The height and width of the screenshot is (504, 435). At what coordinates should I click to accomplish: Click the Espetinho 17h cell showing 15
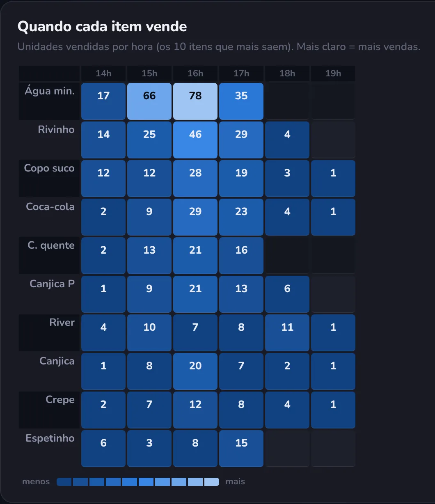pyautogui.click(x=241, y=449)
